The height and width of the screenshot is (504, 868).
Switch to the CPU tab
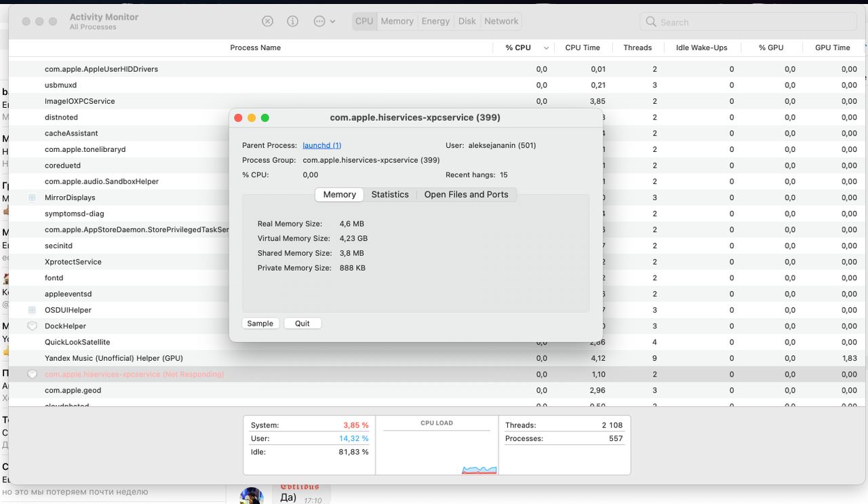coord(364,21)
